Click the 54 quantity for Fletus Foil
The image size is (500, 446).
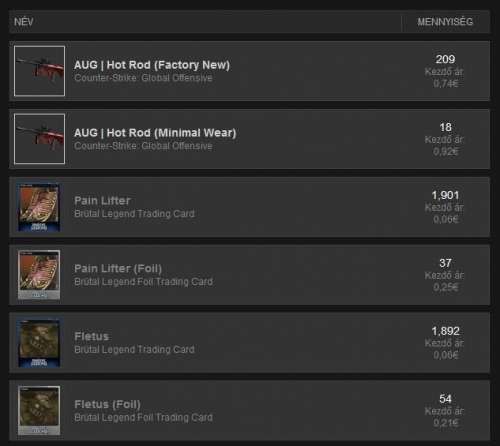[445, 399]
